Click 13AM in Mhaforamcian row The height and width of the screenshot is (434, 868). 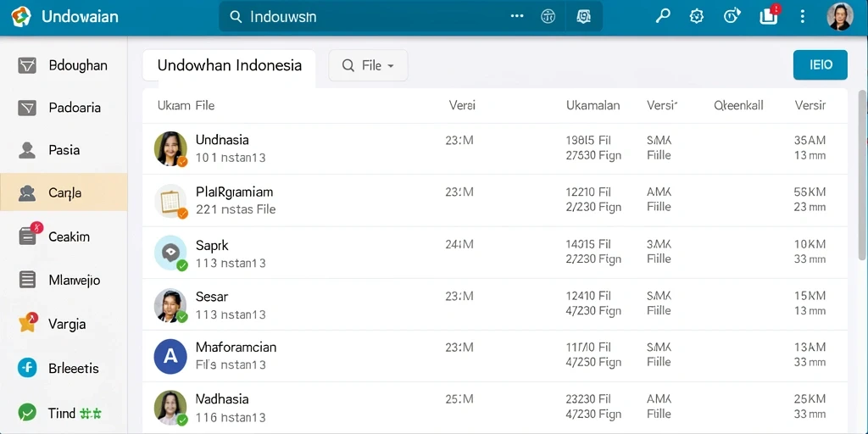(810, 347)
